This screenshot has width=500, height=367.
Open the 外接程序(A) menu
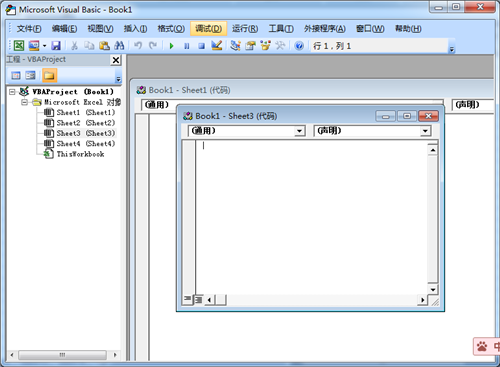[325, 29]
